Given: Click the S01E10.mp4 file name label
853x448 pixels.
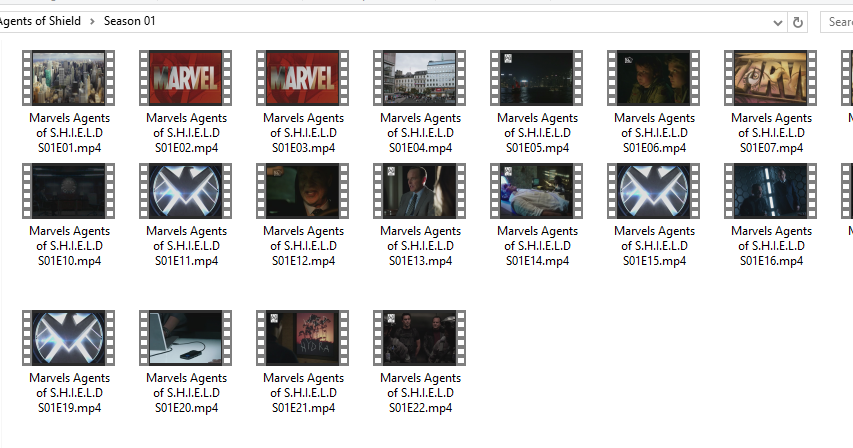Looking at the screenshot, I should [x=70, y=246].
